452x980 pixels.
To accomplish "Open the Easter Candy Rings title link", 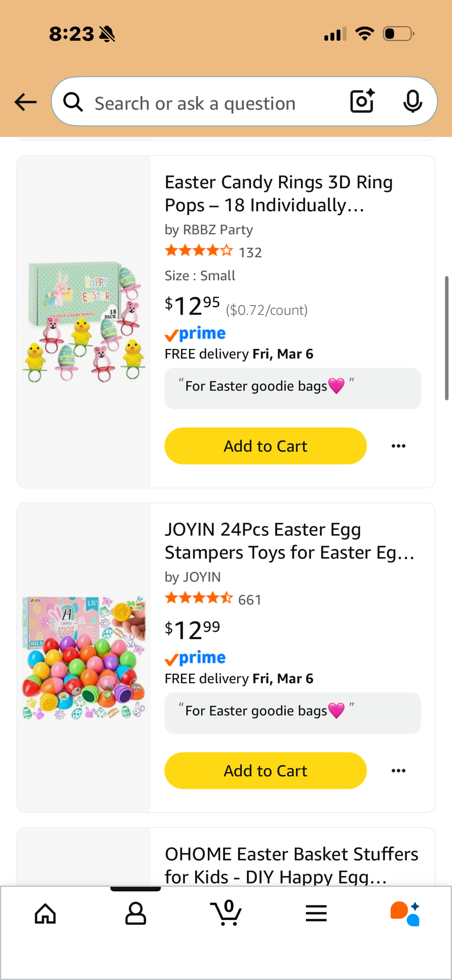I will [278, 194].
